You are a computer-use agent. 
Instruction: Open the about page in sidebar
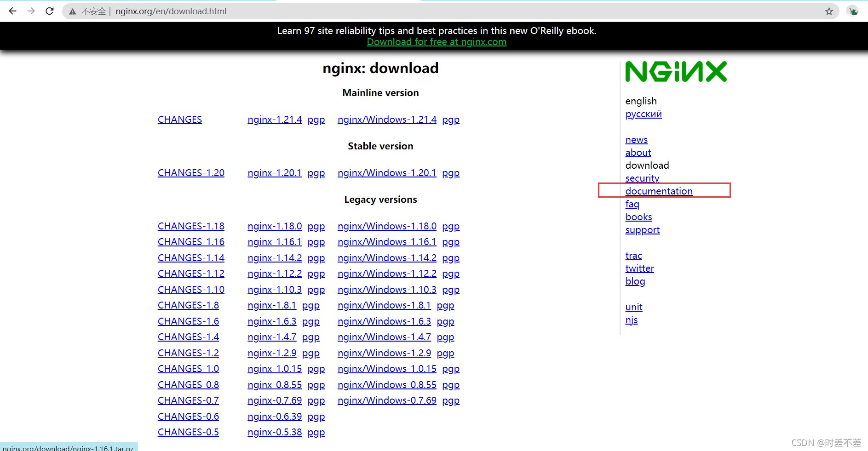click(638, 153)
